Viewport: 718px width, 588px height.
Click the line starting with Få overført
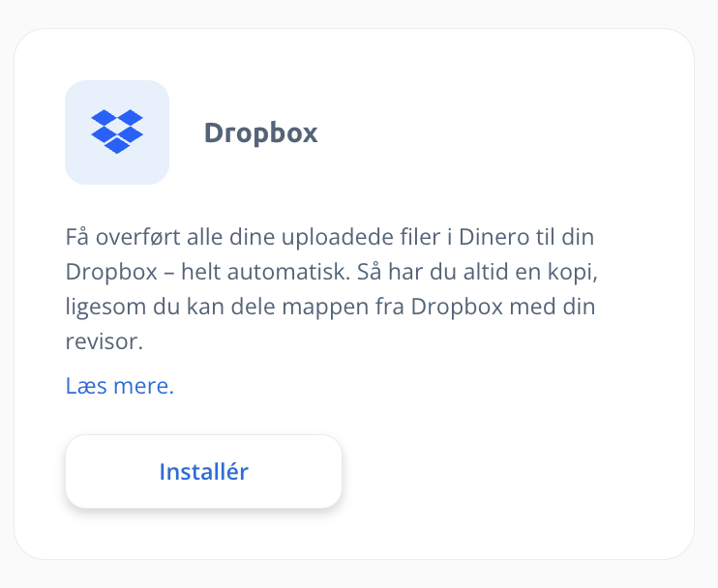coord(330,237)
